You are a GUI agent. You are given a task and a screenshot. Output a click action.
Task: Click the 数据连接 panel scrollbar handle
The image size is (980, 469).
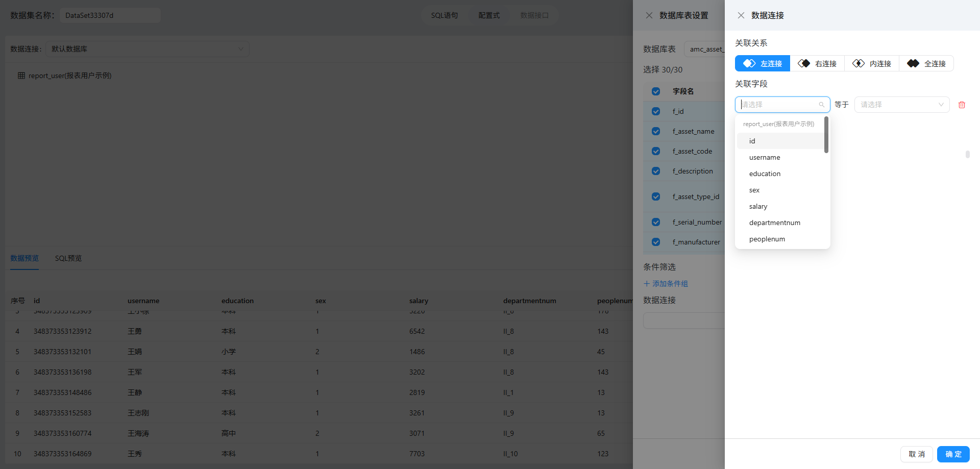click(968, 154)
